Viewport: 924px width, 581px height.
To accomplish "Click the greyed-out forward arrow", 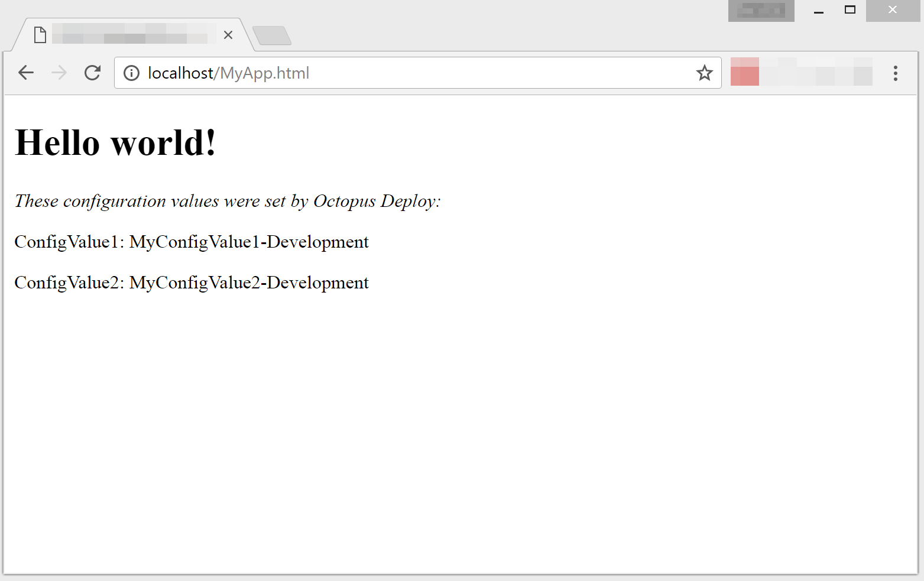I will 59,73.
